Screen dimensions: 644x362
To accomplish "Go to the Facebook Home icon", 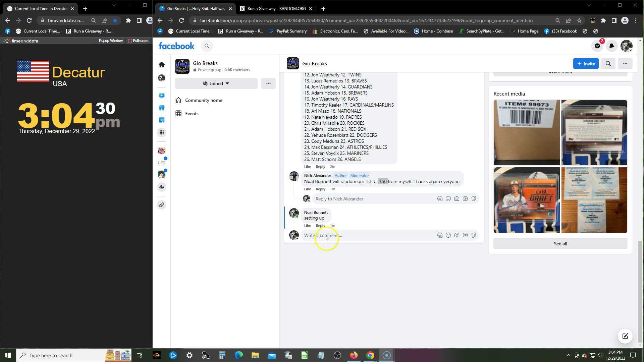I will click(162, 64).
